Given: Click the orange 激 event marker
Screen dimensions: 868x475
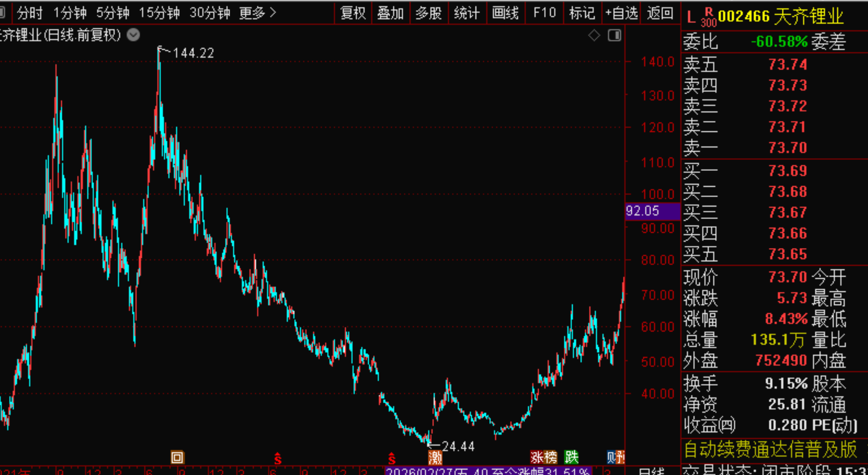Looking at the screenshot, I should 435,458.
